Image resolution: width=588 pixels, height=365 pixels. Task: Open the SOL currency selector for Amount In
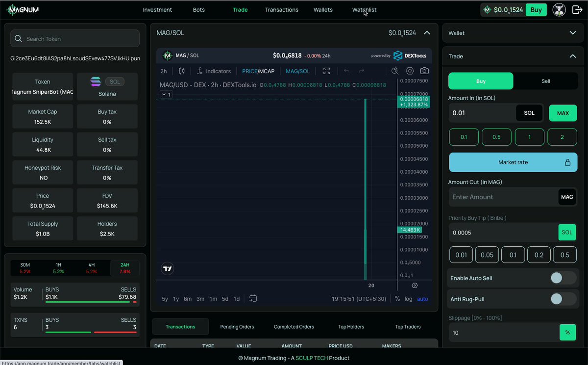(529, 113)
